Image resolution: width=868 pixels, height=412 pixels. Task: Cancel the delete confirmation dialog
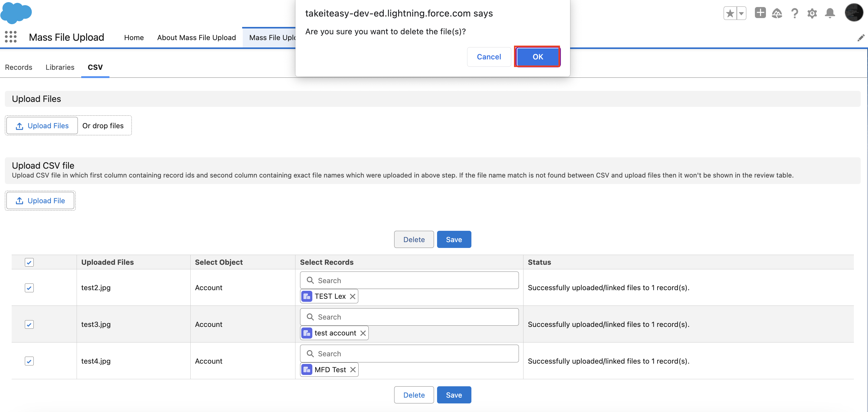tap(489, 57)
